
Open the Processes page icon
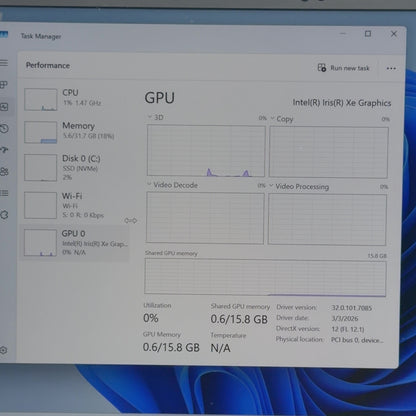point(4,85)
